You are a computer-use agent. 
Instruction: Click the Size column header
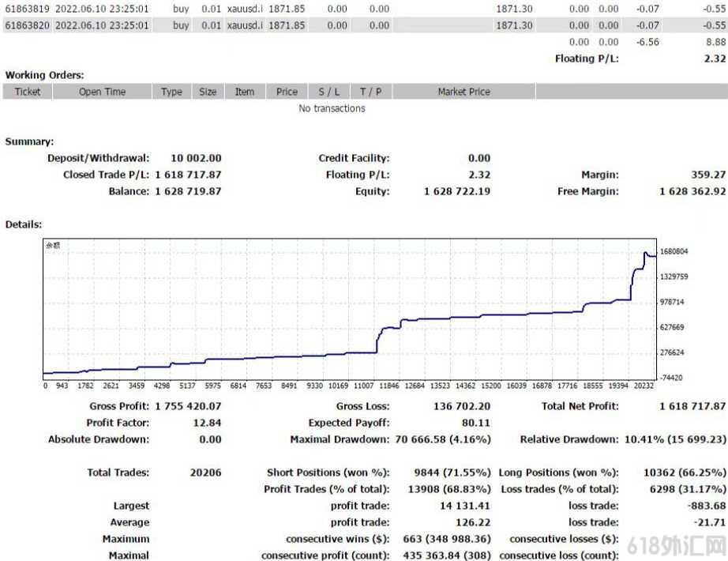click(208, 92)
